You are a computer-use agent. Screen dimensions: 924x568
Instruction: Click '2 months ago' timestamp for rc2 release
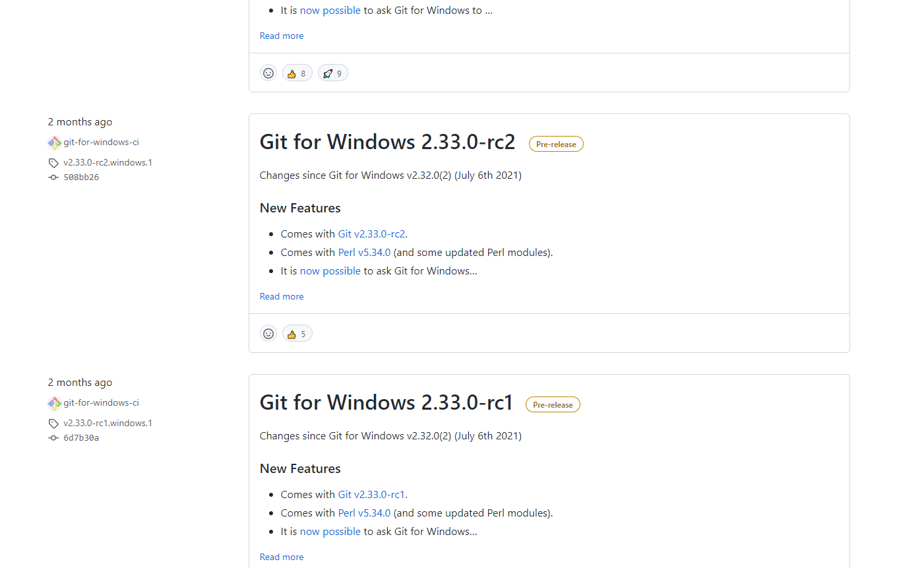pyautogui.click(x=80, y=122)
